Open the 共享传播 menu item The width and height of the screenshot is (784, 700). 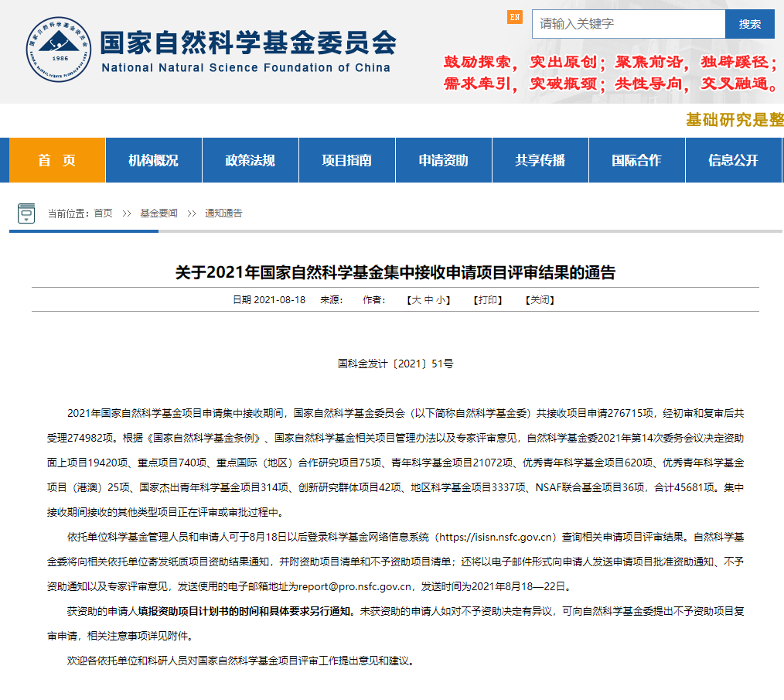coord(540,160)
